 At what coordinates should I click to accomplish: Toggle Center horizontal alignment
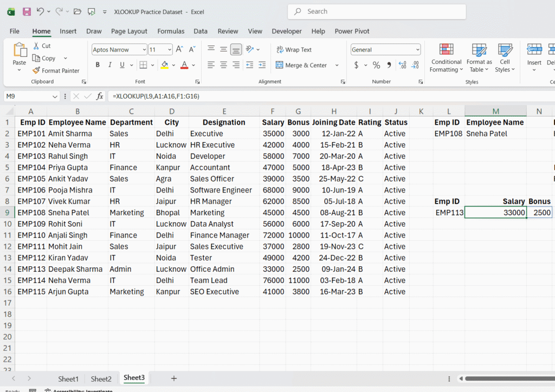click(223, 65)
